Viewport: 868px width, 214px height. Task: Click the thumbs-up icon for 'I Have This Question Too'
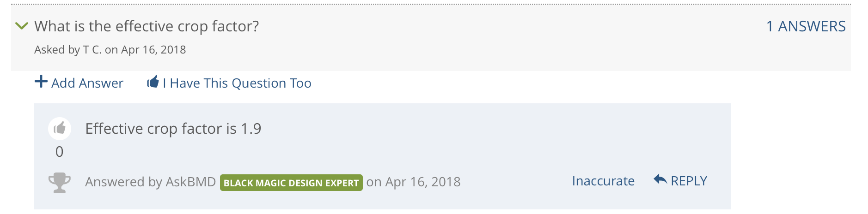(x=153, y=82)
